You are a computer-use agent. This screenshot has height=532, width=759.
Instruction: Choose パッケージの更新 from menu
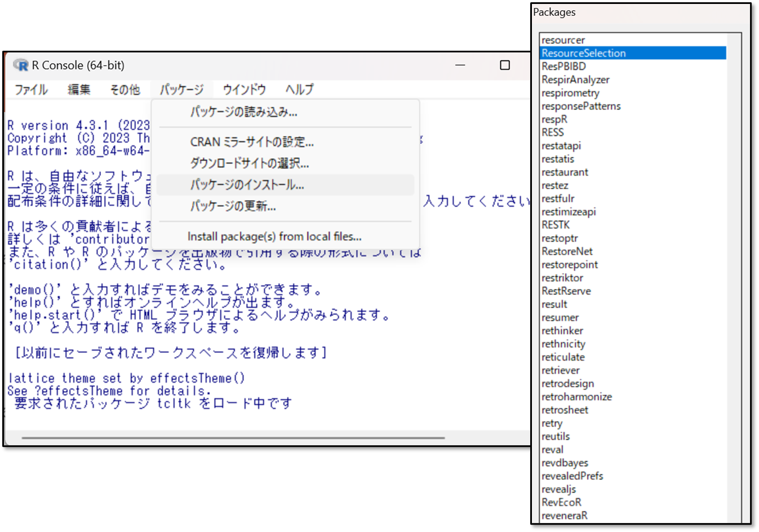[233, 206]
